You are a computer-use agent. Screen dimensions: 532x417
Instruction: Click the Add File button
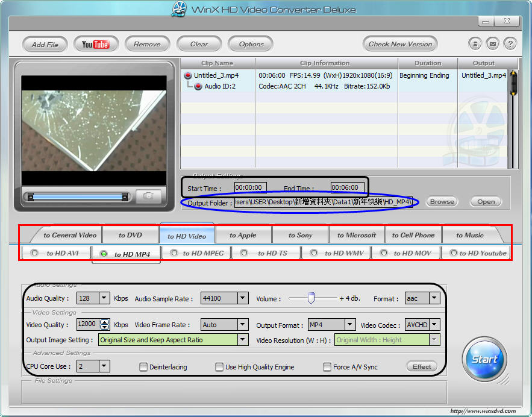(x=45, y=44)
